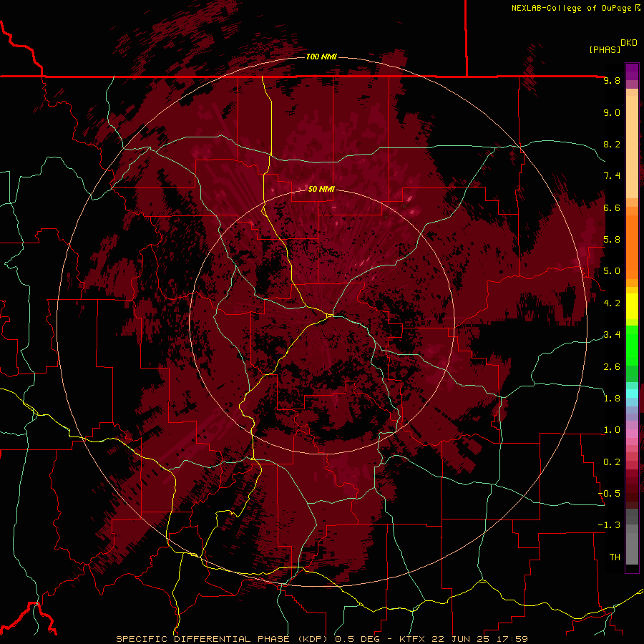This screenshot has width=644, height=644.
Task: Select the 0.2 scale value
Action: click(612, 462)
